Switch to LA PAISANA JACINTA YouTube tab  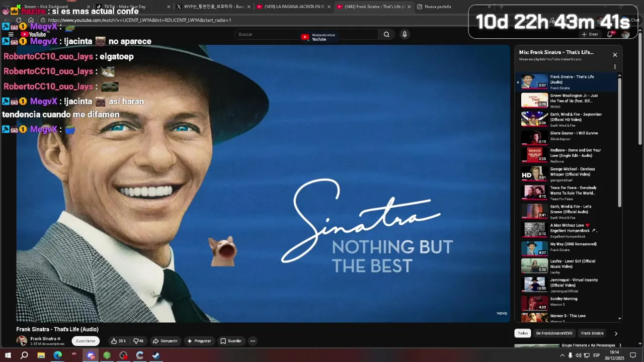(294, 7)
